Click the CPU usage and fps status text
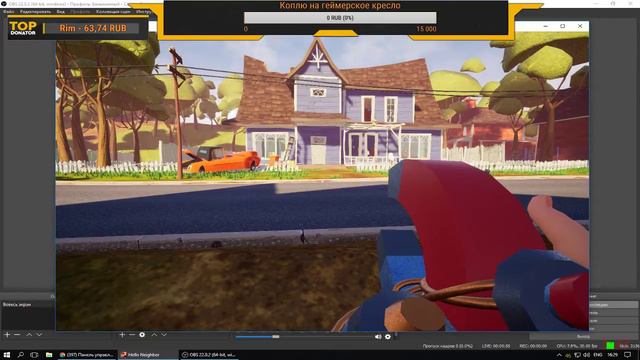This screenshot has width=640, height=360. (577, 346)
